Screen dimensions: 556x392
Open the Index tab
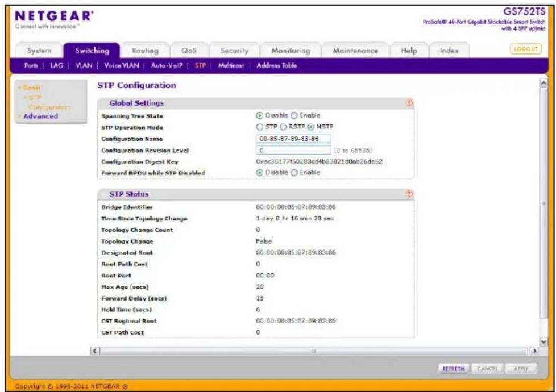tap(449, 51)
